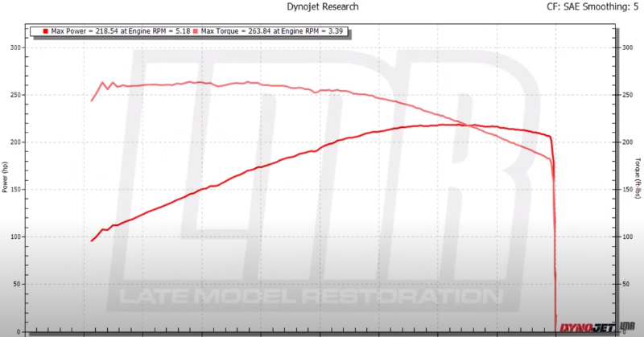
Task: Click the Max Power red legend swatch
Action: [x=46, y=31]
